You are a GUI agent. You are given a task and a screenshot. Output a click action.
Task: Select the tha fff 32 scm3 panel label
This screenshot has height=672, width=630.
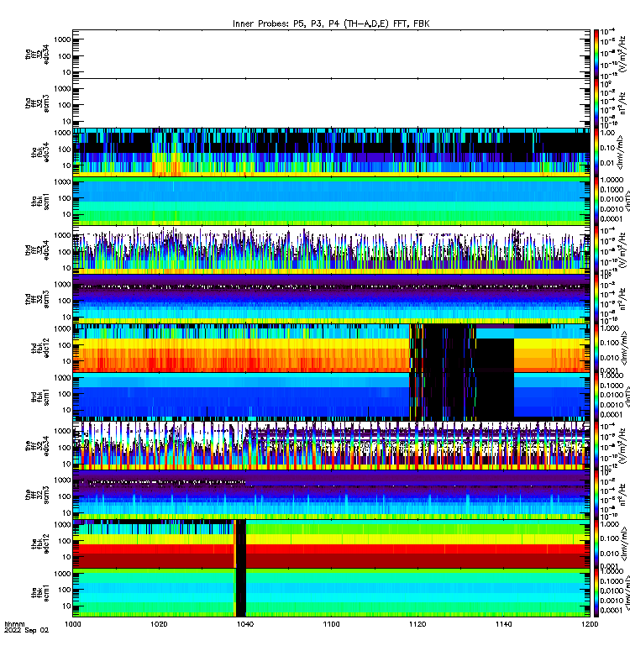pyautogui.click(x=37, y=103)
